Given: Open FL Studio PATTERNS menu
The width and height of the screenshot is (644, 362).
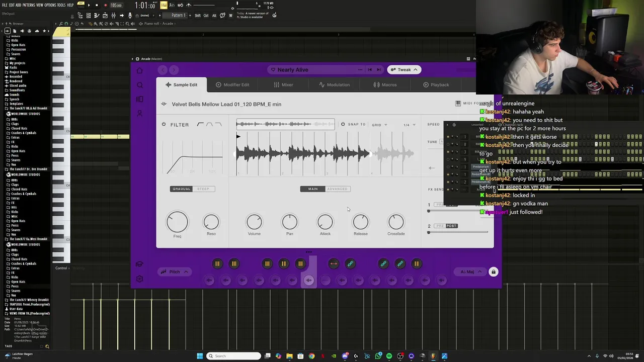Looking at the screenshot, I should click(x=29, y=5).
